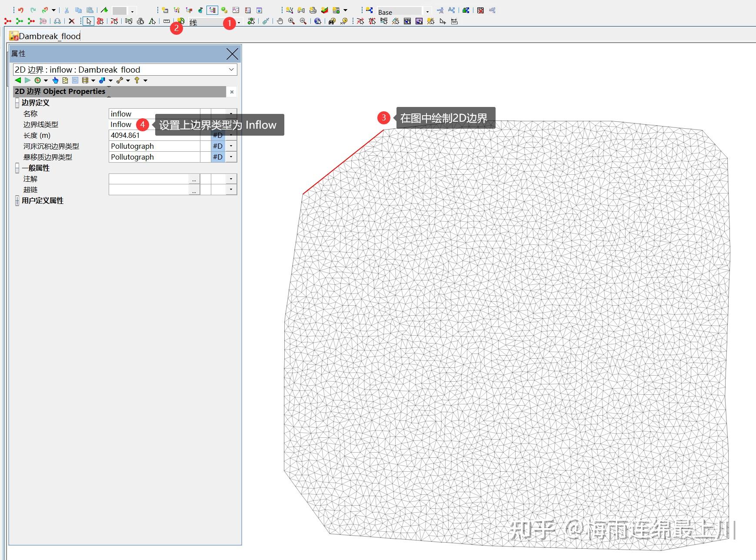Select the zoom in magnifier tool
The width and height of the screenshot is (756, 560).
point(291,21)
